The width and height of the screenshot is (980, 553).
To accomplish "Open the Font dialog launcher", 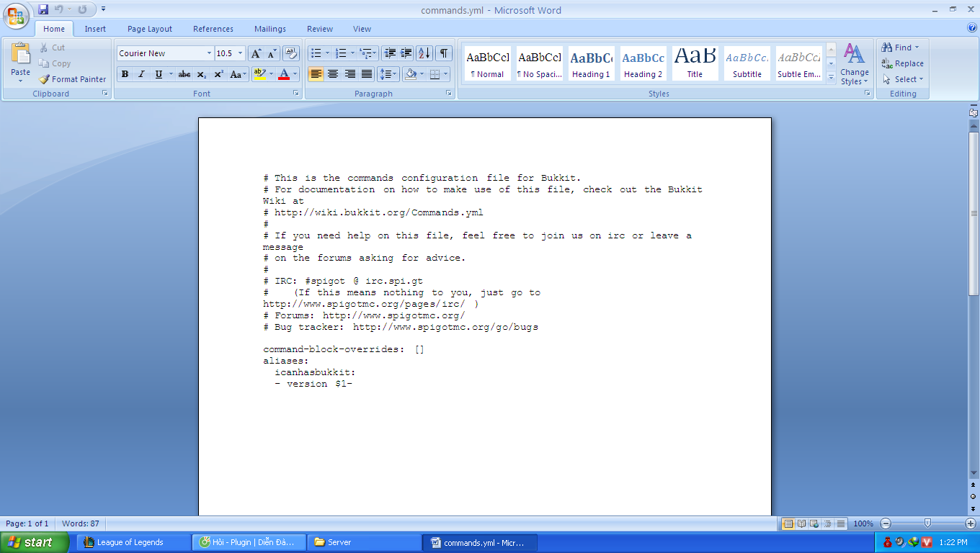I will 295,94.
